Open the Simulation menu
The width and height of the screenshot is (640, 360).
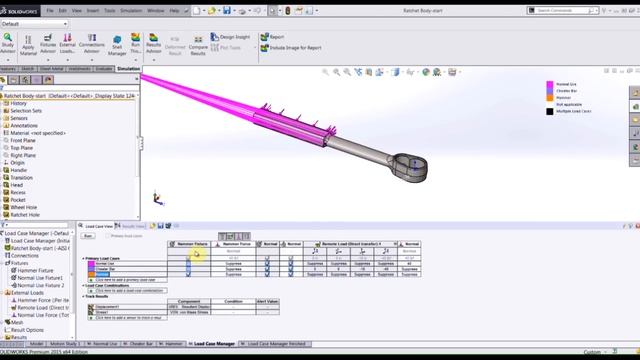[x=131, y=11]
